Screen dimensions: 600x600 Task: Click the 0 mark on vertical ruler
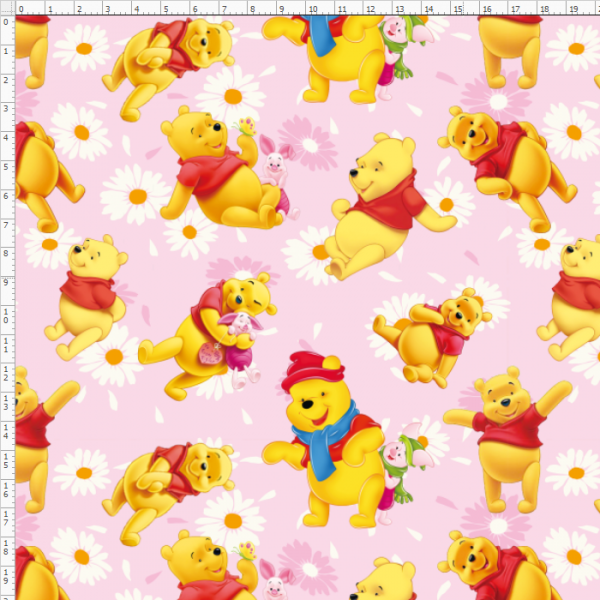click(6, 22)
